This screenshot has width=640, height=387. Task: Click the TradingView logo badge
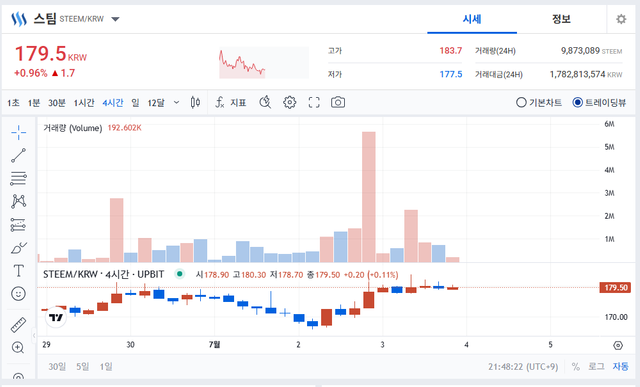point(56,317)
